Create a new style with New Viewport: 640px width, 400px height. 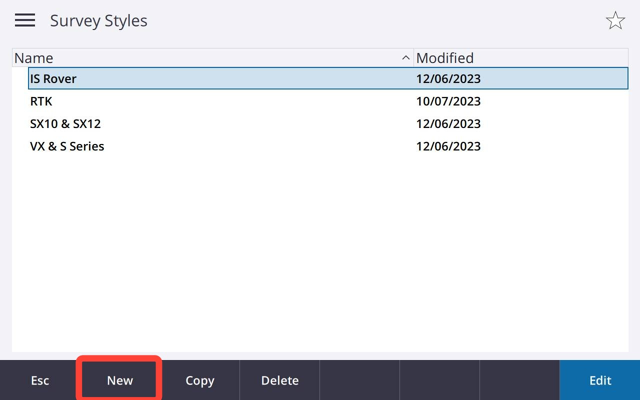pos(120,380)
